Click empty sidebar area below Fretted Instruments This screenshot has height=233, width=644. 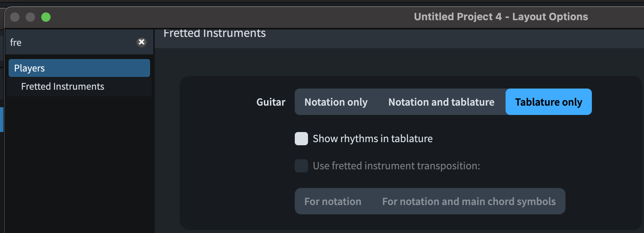point(79,163)
